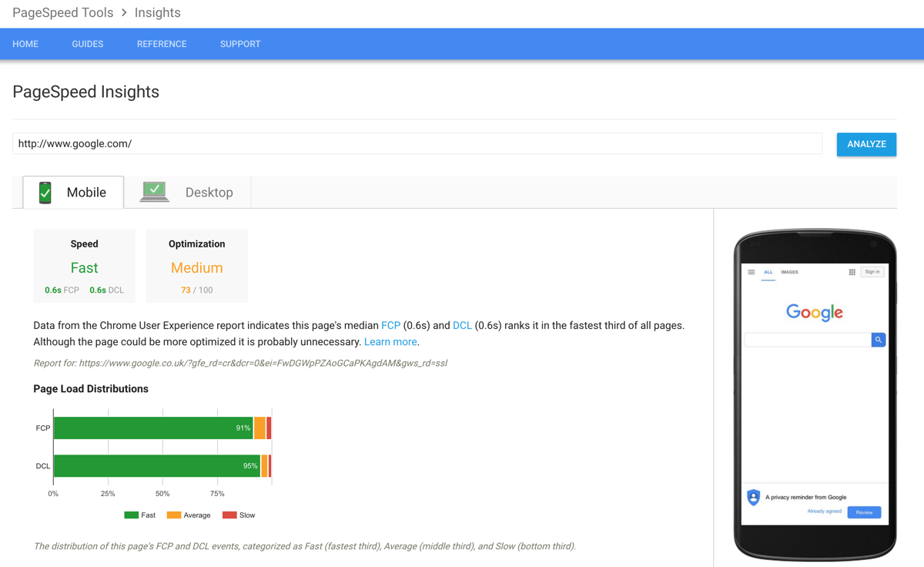Open the hamburger menu in the page preview
The image size is (924, 567).
click(752, 271)
